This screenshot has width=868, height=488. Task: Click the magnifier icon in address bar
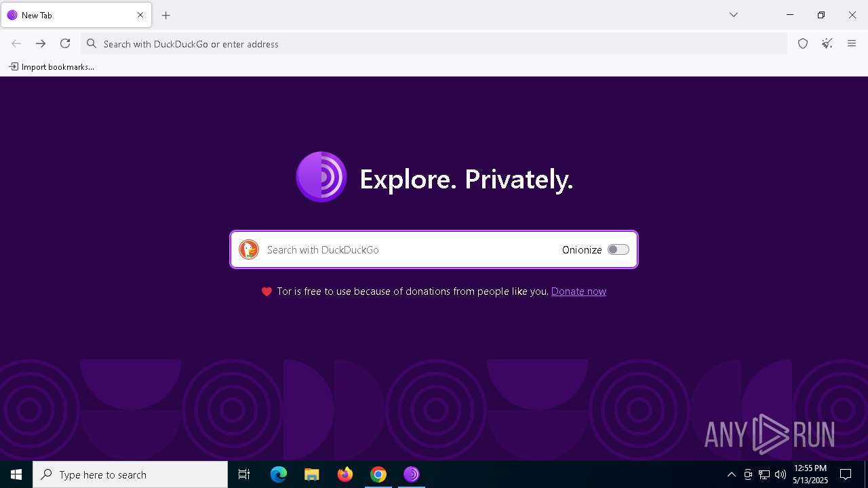pyautogui.click(x=92, y=43)
